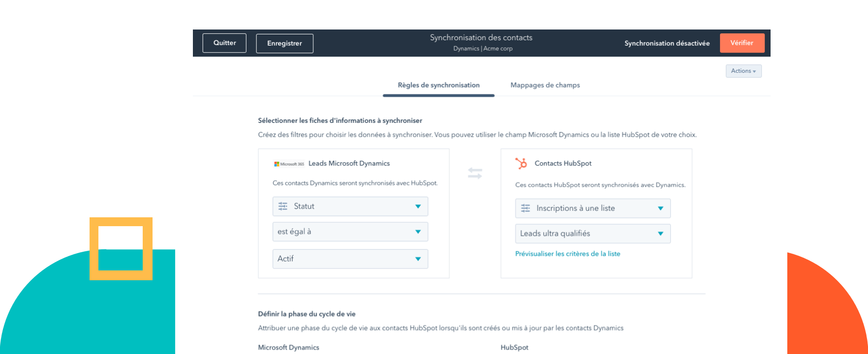Open the Statut field dropdown

[350, 206]
